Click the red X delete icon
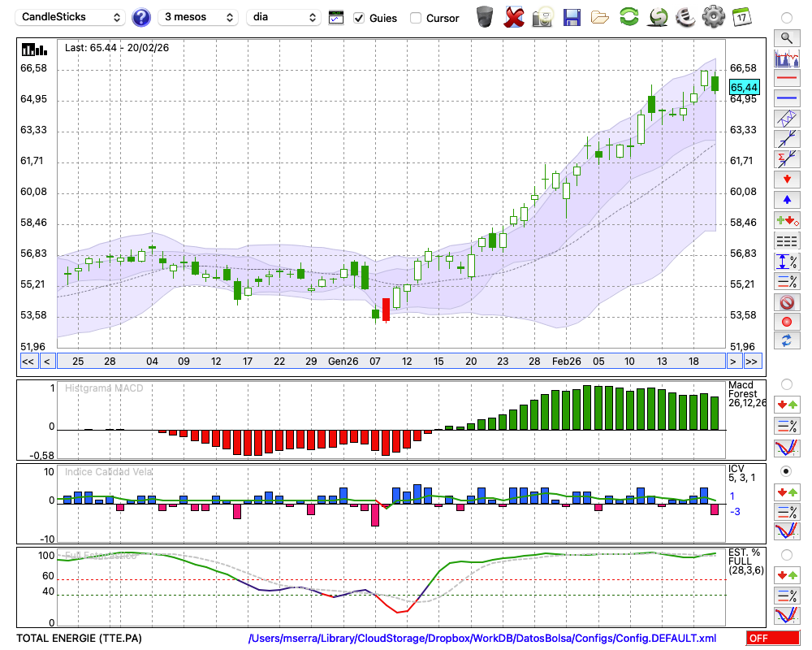Screen dimensions: 812x650 tap(513, 17)
